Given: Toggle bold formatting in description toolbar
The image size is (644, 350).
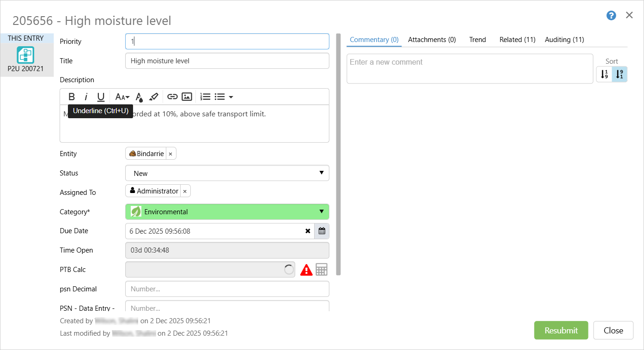Looking at the screenshot, I should 72,97.
